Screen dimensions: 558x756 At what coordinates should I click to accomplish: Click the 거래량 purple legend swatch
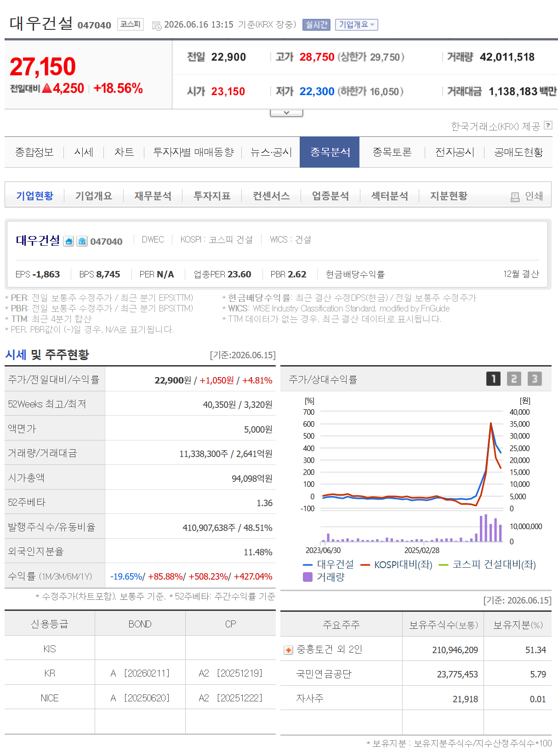pos(308,577)
